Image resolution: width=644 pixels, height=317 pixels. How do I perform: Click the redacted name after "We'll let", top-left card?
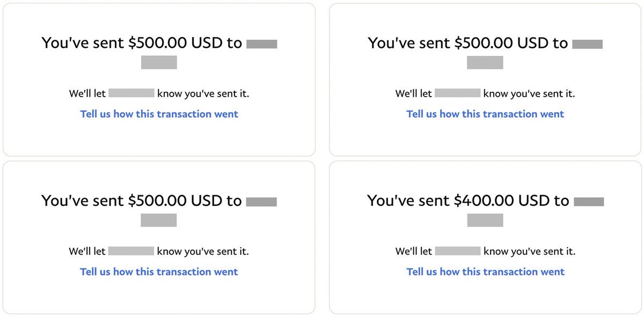pos(131,93)
